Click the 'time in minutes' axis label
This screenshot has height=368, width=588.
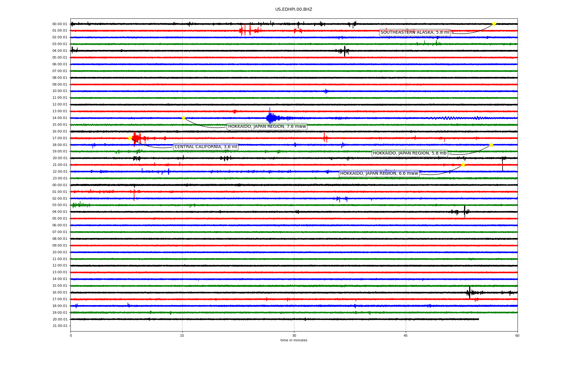click(x=293, y=340)
